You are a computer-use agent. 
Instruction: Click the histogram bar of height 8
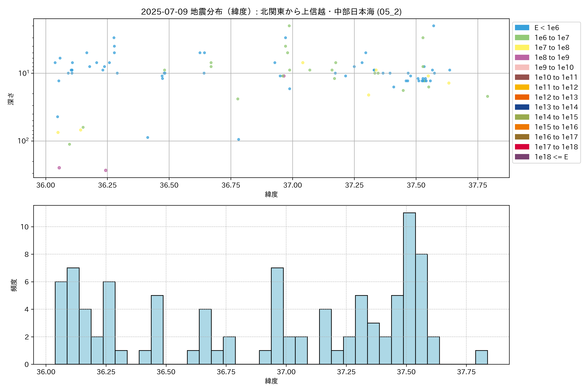tap(421, 309)
